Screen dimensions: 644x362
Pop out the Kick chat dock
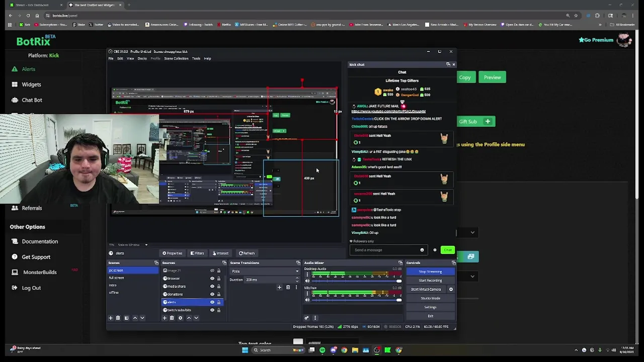tap(448, 64)
